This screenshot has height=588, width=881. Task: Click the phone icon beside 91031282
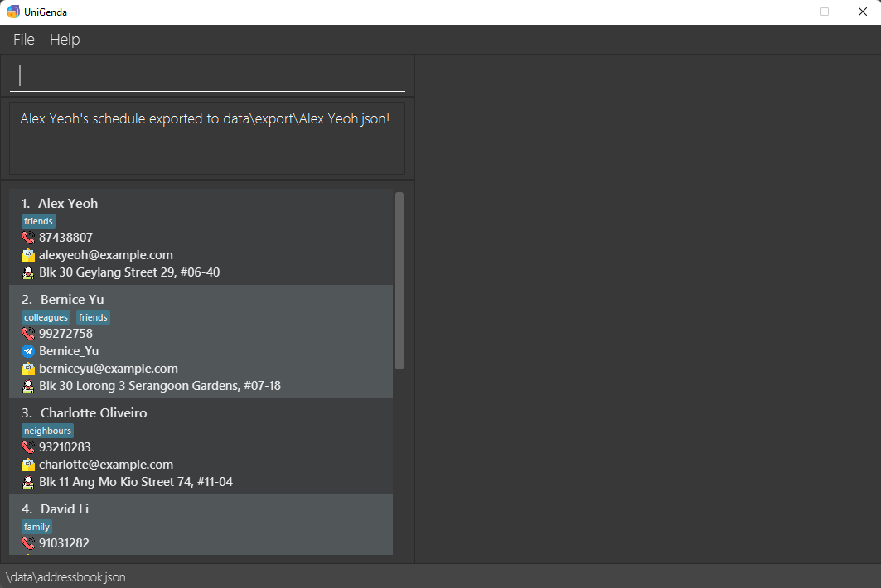point(28,543)
